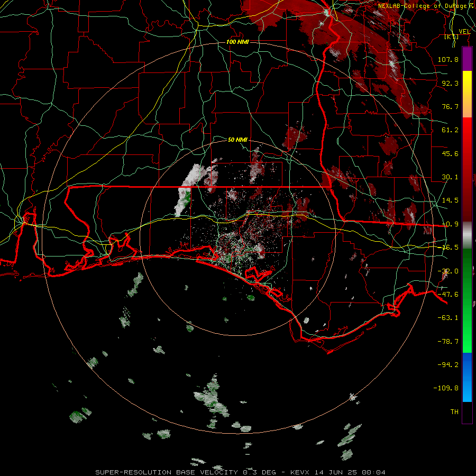Pick the blue segment of the color bar
476x476 pixels.
click(x=467, y=377)
